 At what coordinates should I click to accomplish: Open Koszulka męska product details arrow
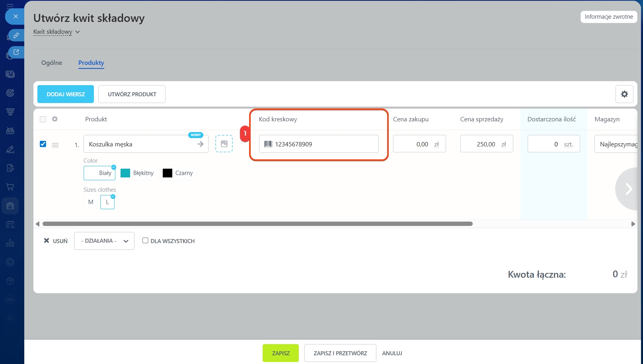coord(200,144)
